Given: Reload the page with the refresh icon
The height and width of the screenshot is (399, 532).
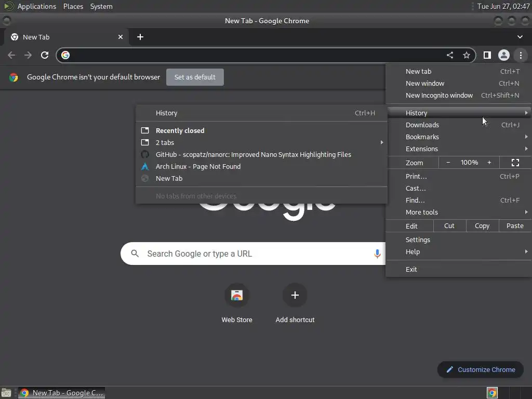Looking at the screenshot, I should coord(45,55).
